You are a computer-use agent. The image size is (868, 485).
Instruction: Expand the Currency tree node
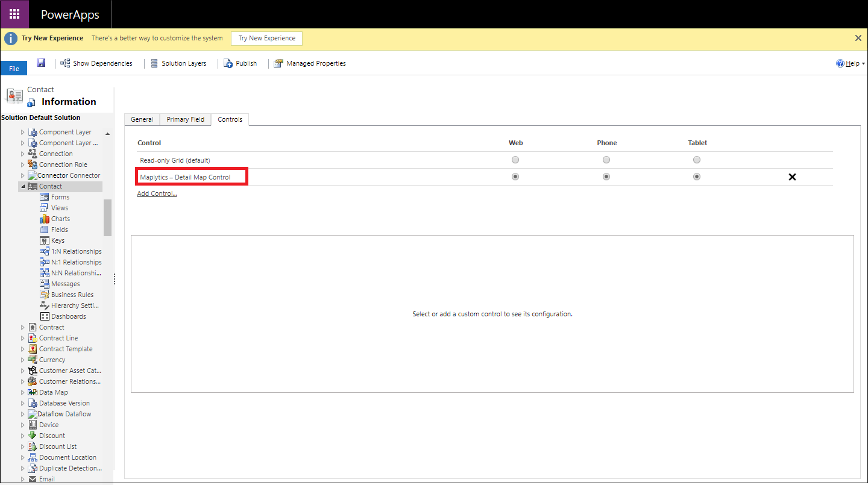click(23, 360)
